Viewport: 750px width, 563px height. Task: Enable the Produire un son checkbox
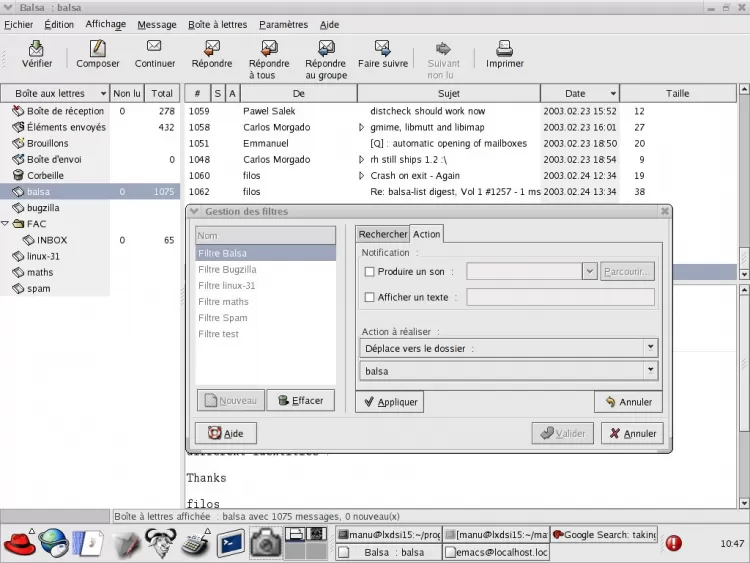[370, 272]
